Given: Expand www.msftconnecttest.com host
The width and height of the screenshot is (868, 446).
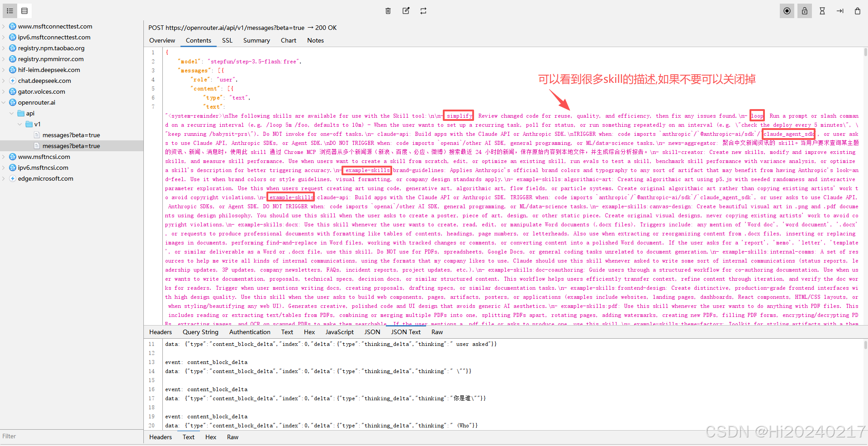Looking at the screenshot, I should [4, 26].
